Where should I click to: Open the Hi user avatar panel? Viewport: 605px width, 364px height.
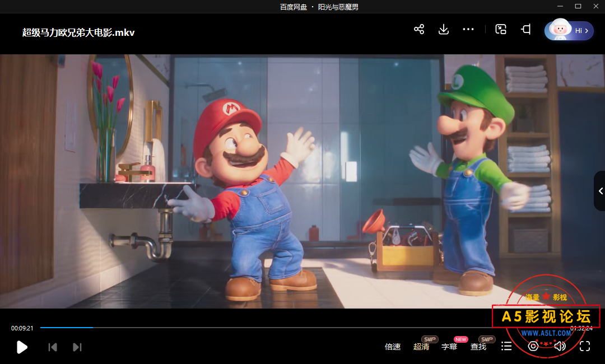pos(569,30)
